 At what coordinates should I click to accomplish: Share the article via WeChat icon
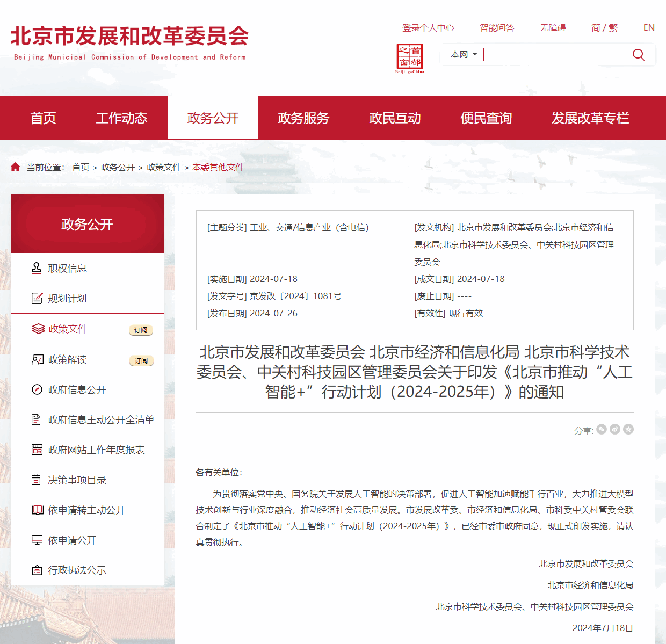click(602, 429)
